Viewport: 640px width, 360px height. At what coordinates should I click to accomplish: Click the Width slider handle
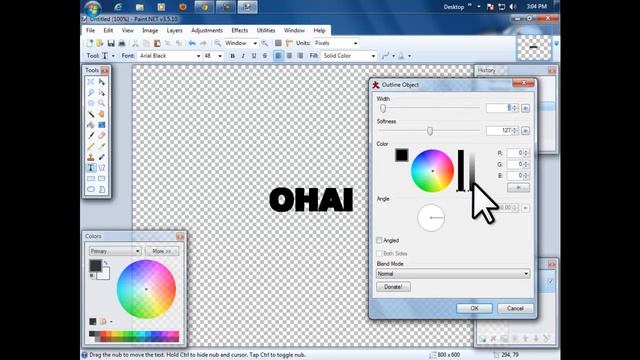point(383,109)
